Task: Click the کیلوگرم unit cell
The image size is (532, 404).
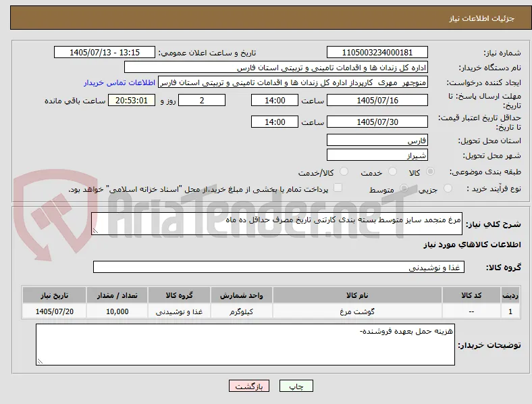Action: point(241,311)
